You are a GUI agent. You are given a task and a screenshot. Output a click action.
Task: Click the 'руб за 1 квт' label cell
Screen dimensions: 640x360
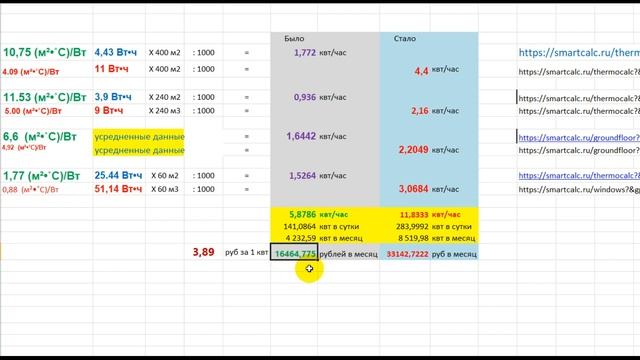tap(247, 252)
